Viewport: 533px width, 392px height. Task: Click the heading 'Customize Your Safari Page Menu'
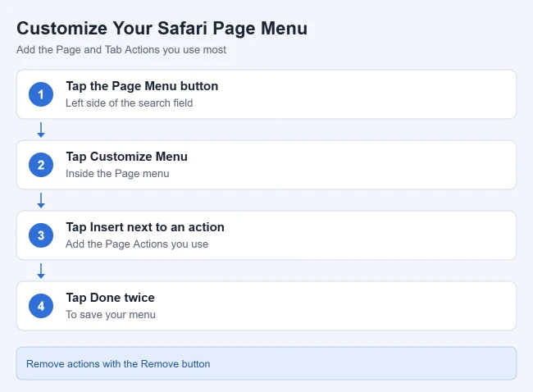(162, 28)
